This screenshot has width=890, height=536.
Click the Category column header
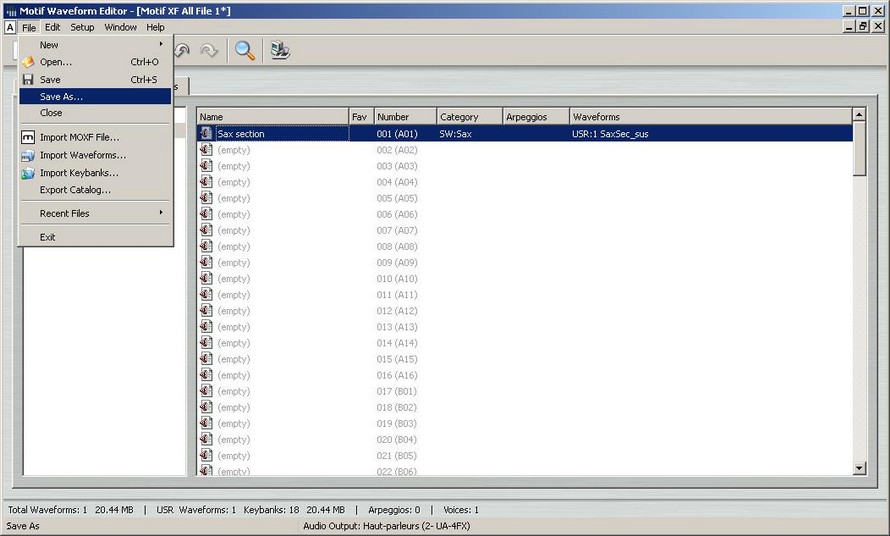coord(468,117)
